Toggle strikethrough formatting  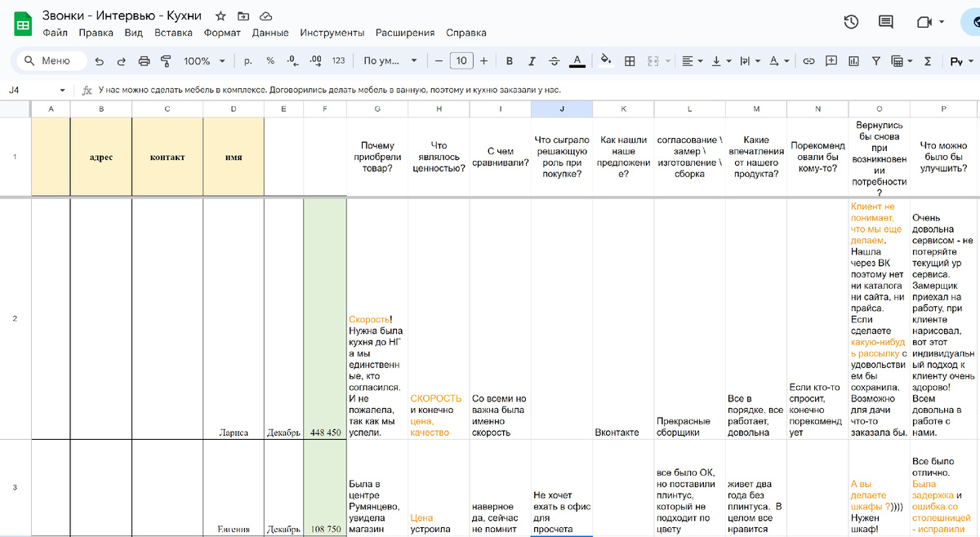coord(555,61)
